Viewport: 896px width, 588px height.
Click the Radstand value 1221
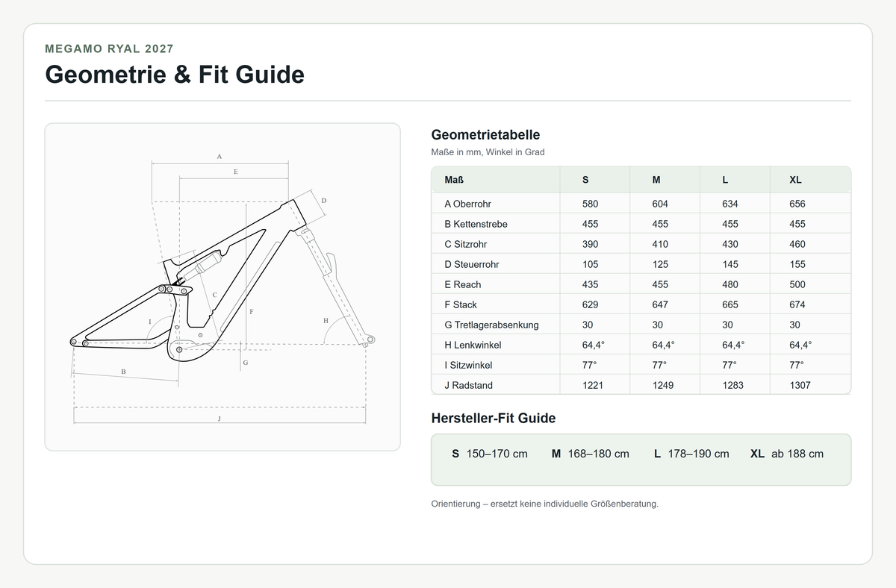tap(593, 385)
